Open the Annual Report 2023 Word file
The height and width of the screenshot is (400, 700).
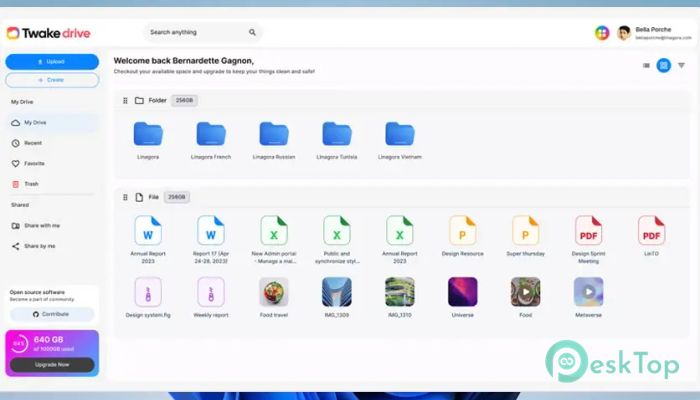[x=148, y=230]
